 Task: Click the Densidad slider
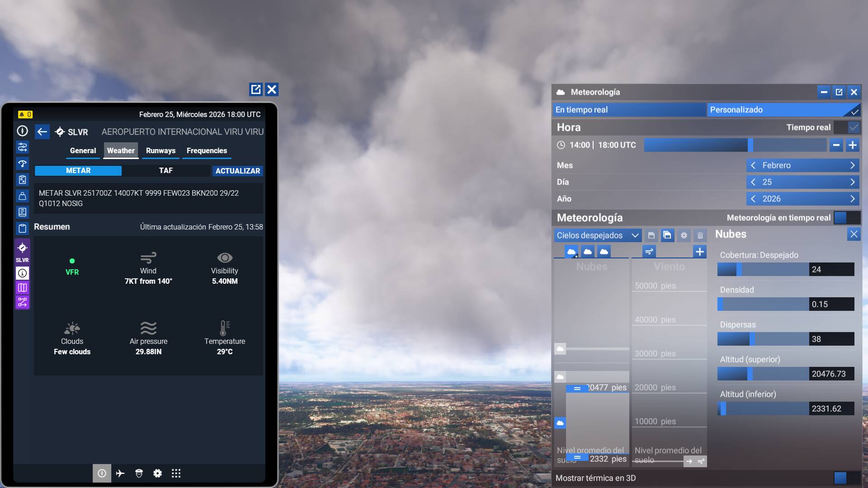763,304
